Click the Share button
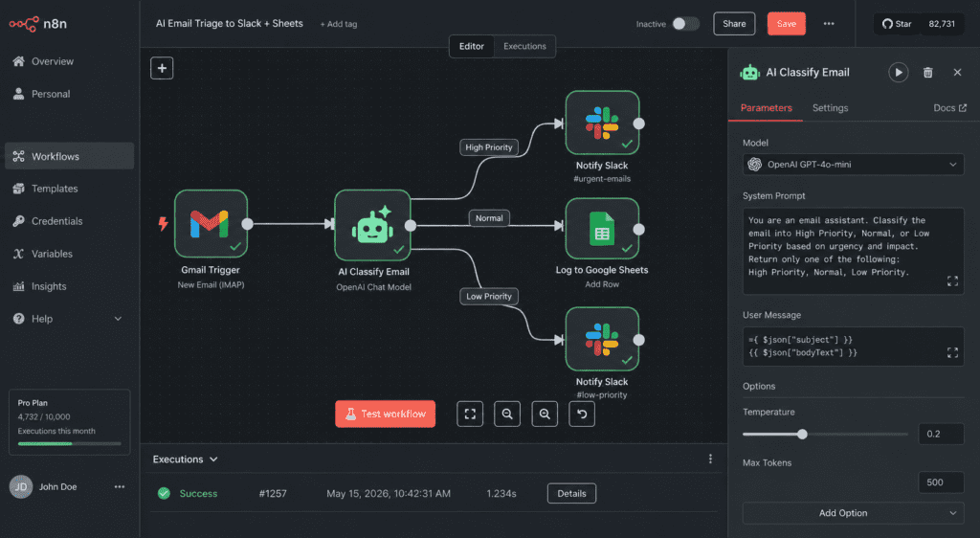Screen dimensions: 980x538 pyautogui.click(x=734, y=24)
